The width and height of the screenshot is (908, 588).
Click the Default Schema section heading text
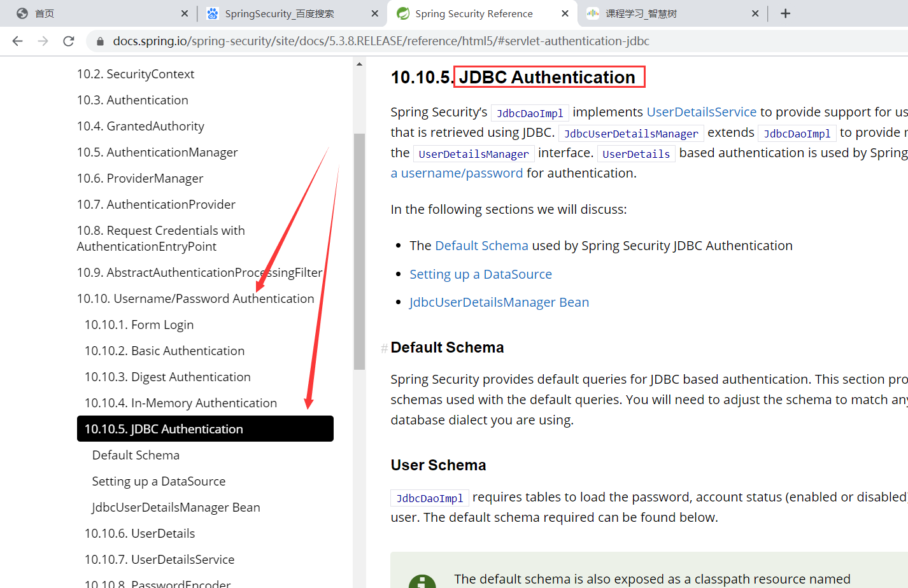click(447, 347)
